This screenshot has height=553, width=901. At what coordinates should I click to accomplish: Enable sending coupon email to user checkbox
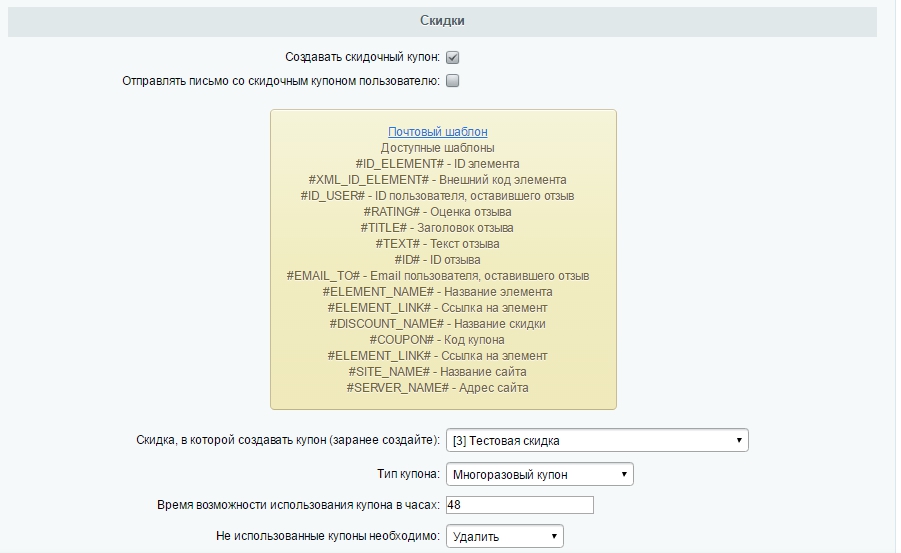click(453, 80)
